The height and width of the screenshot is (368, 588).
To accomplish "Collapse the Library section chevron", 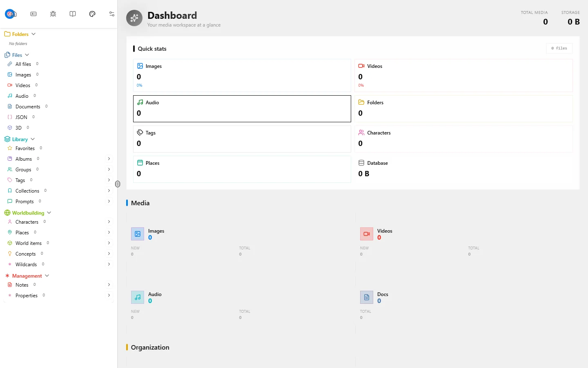I will pos(33,139).
